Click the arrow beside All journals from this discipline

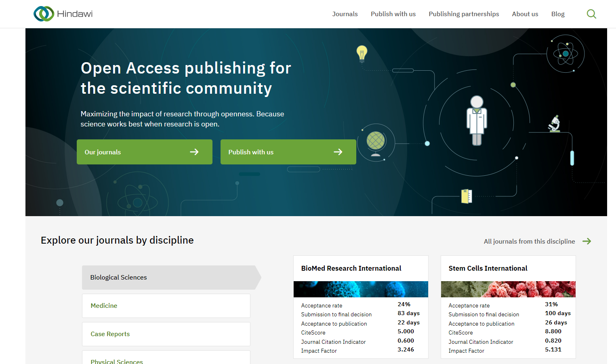tap(587, 241)
